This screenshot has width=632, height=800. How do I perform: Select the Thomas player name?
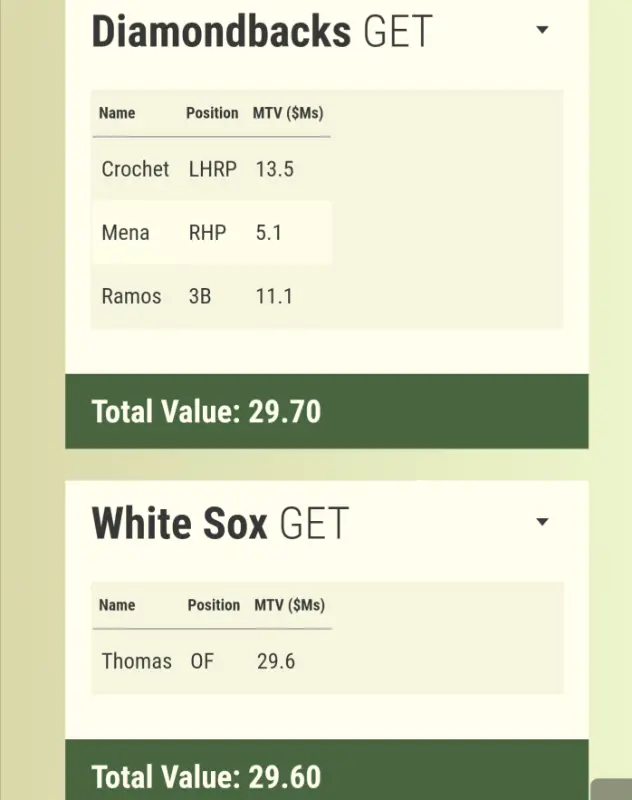tap(137, 661)
